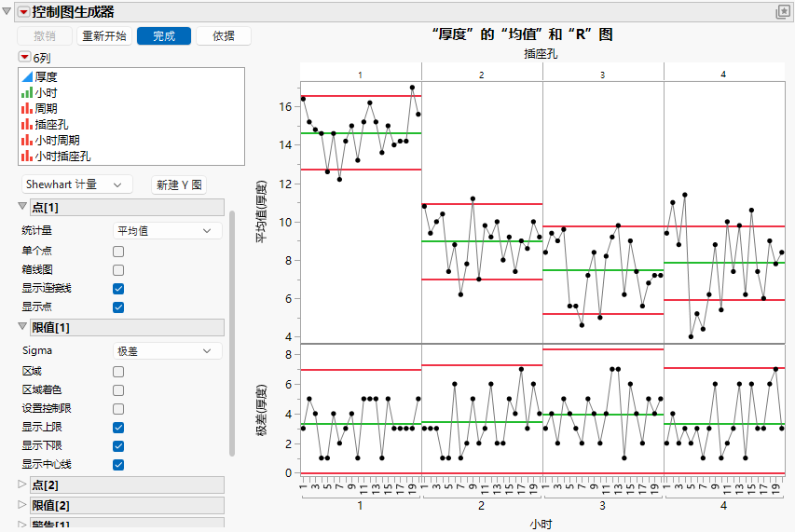Click the 完成 button
795x532 pixels.
click(x=164, y=36)
